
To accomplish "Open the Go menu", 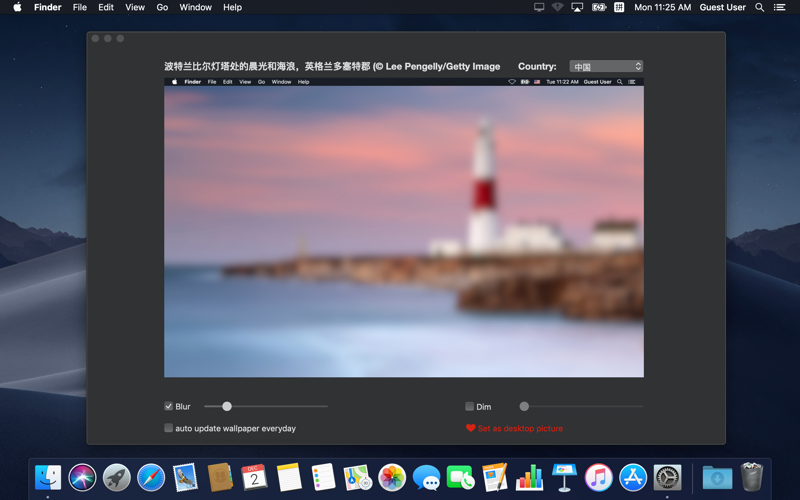I will (162, 7).
